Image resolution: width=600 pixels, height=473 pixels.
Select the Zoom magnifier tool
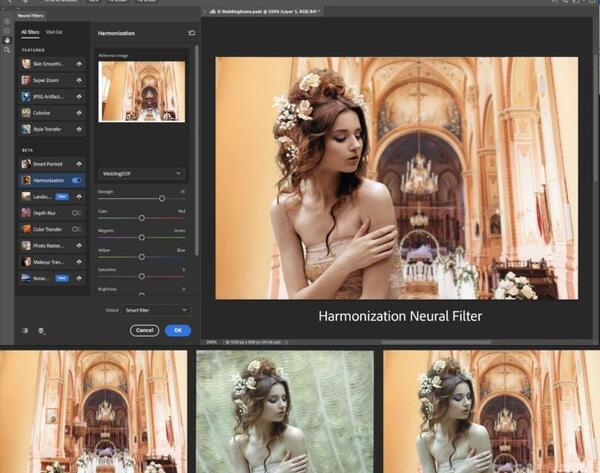click(7, 50)
